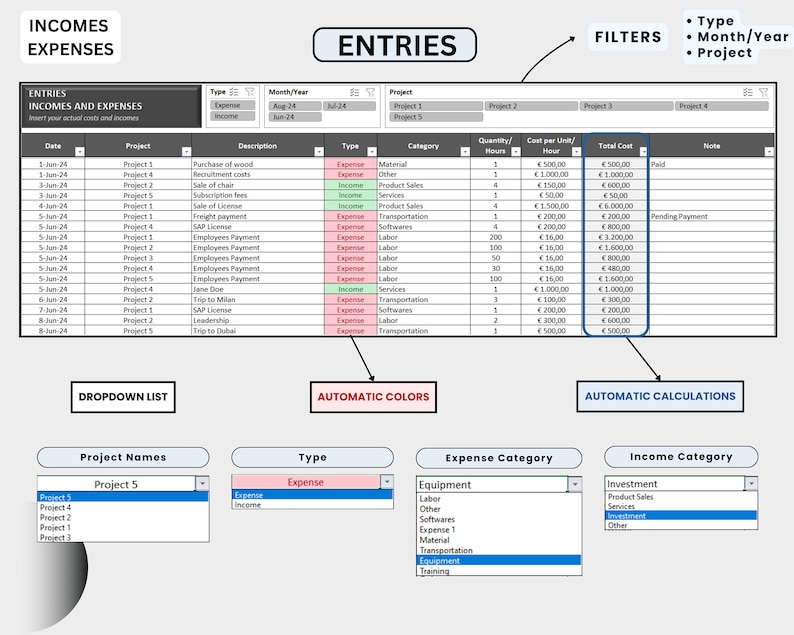Select 'Trip to Milan' description cell
The height and width of the screenshot is (635, 794).
pyautogui.click(x=258, y=299)
